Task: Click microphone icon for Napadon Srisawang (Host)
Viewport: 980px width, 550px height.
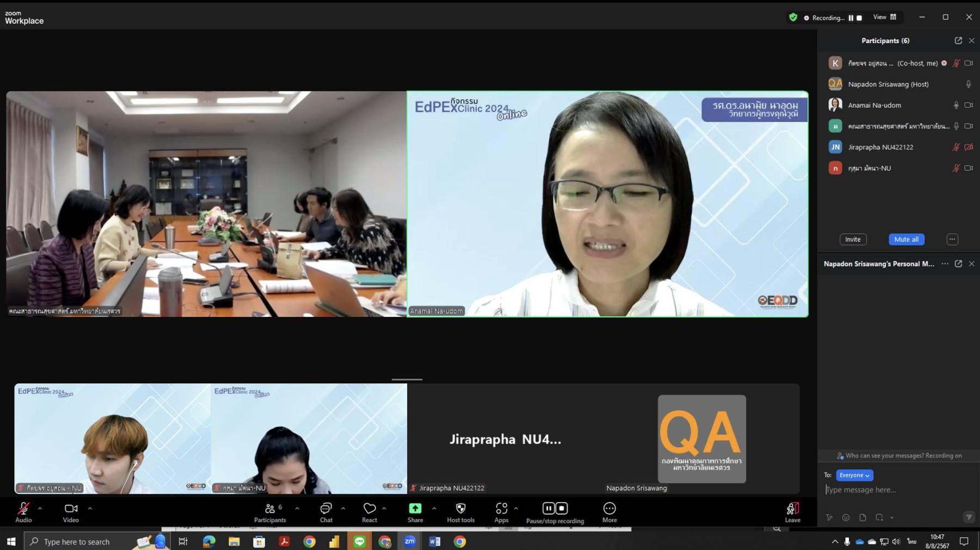Action: pos(969,84)
